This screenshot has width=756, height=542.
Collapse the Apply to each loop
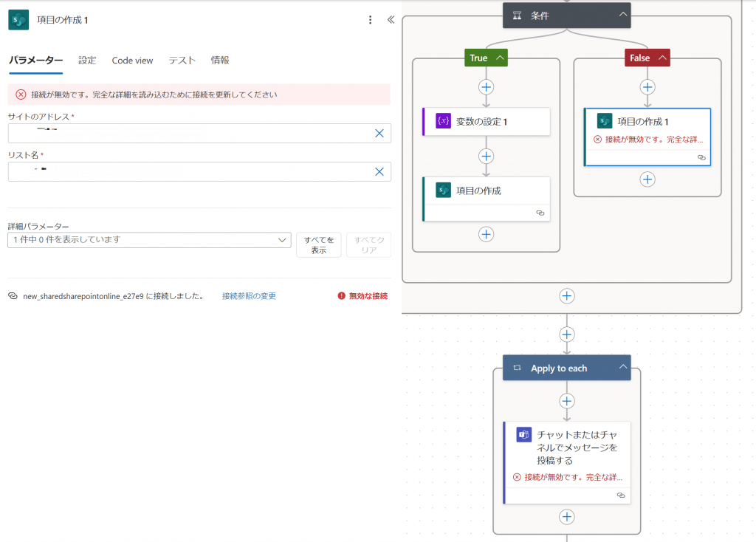coord(623,368)
